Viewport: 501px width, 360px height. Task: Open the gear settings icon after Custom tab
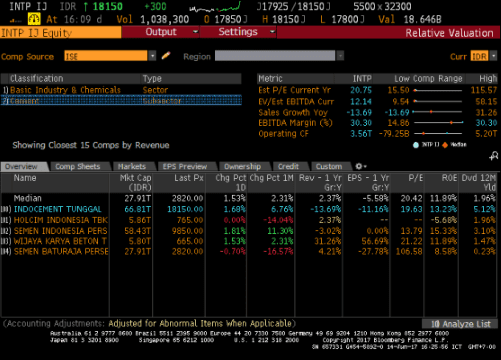(x=361, y=166)
